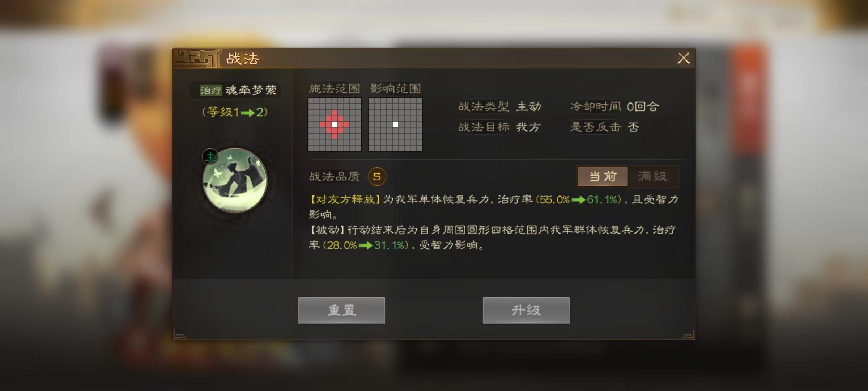Click the 施法范围 cast range grid
Viewport: 868px width, 391px height.
point(335,124)
